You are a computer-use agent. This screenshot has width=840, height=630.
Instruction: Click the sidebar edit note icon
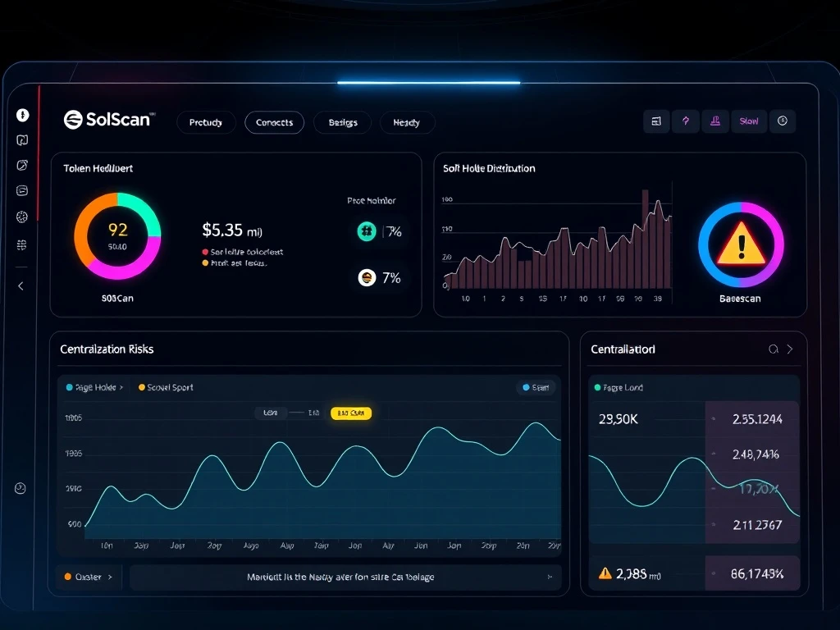click(22, 165)
